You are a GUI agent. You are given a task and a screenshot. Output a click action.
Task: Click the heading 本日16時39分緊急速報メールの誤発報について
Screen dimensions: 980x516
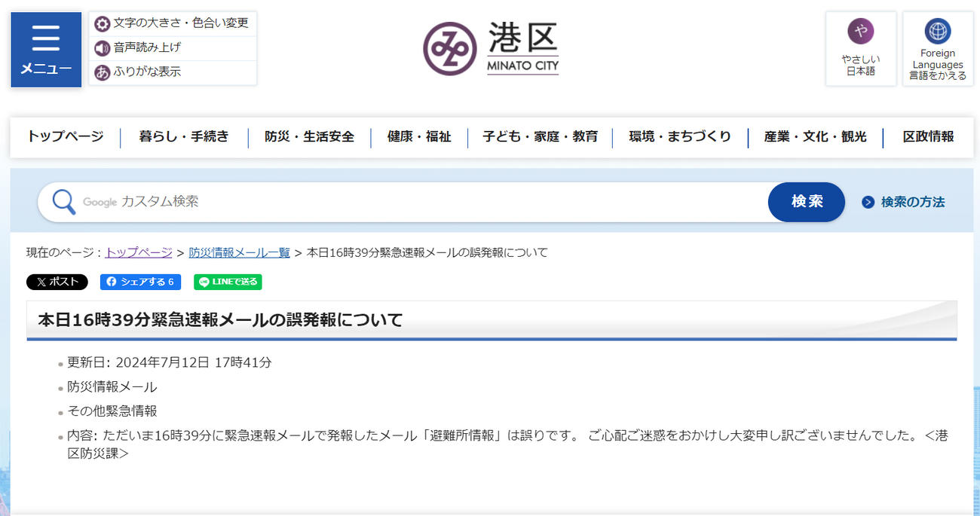[x=220, y=319]
